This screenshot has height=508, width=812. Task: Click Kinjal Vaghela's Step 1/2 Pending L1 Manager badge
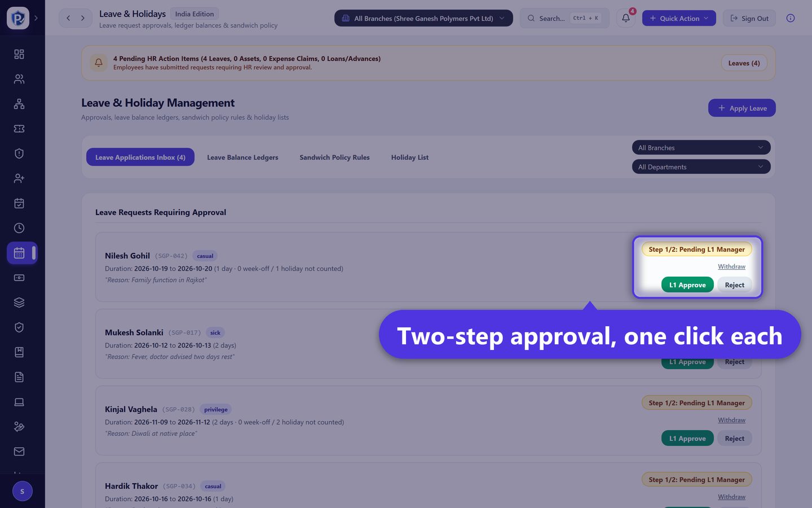(697, 403)
